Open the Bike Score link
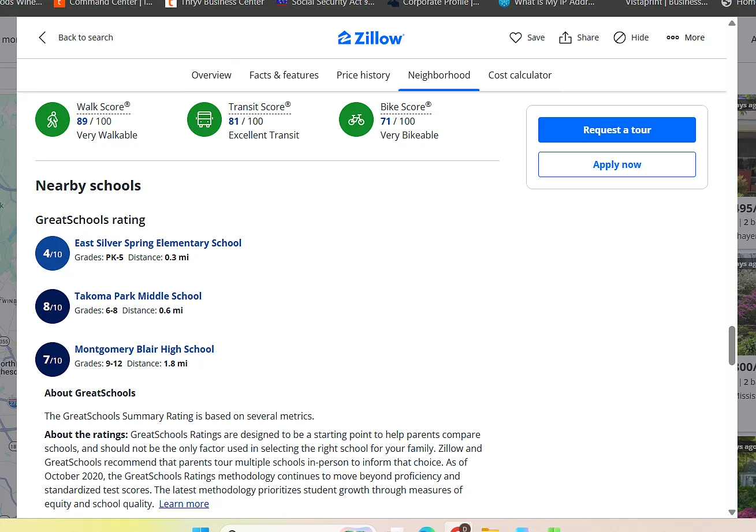 [x=406, y=107]
